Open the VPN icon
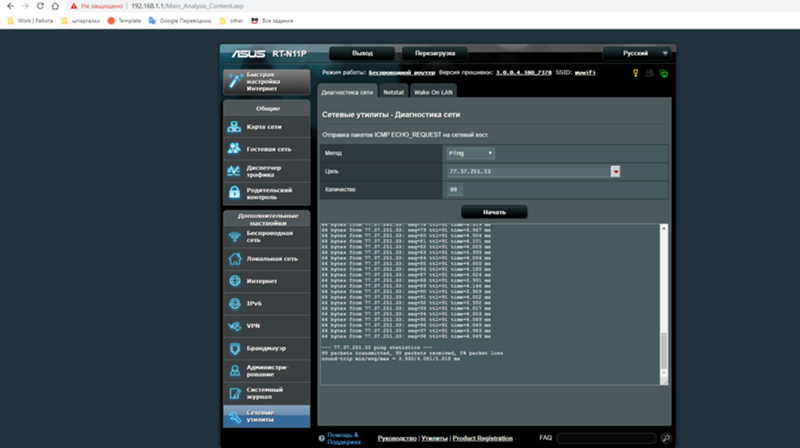Screen dimensions: 800x448 click(235, 326)
